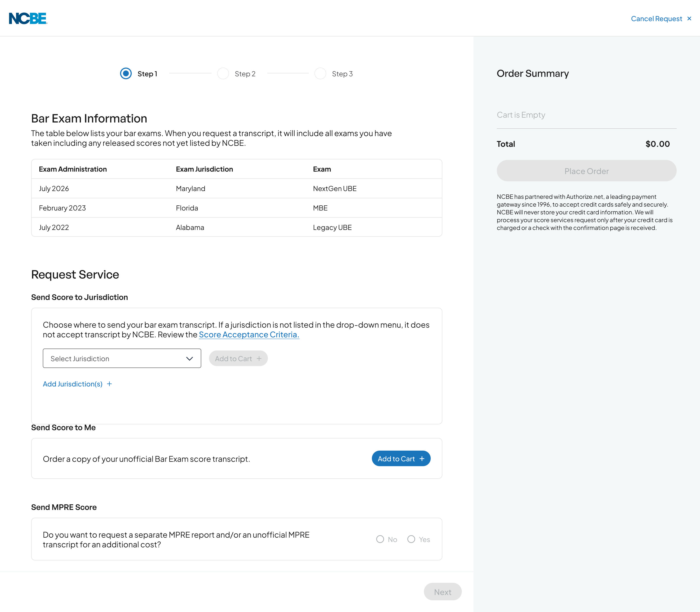Click the Add Jurisdiction(s) link
Image resolution: width=700 pixels, height=612 pixels.
tap(78, 384)
